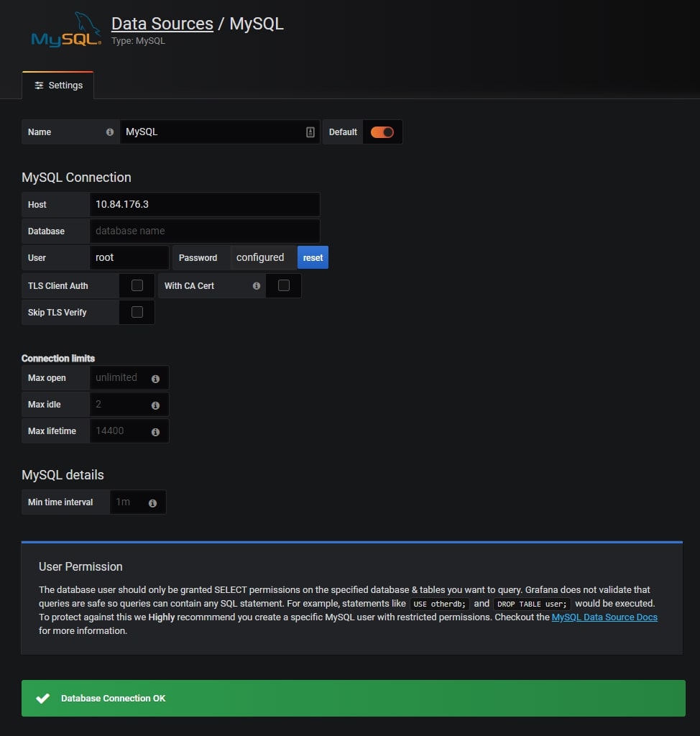
Task: Click the MySQL logo in the header
Action: [65, 30]
